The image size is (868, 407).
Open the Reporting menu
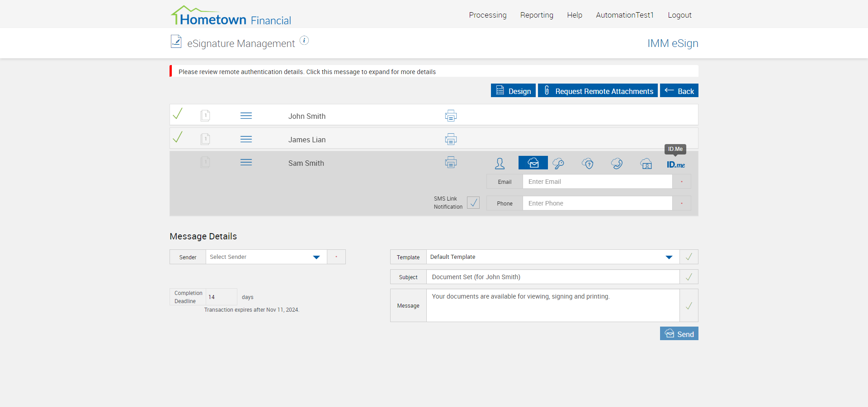[537, 15]
